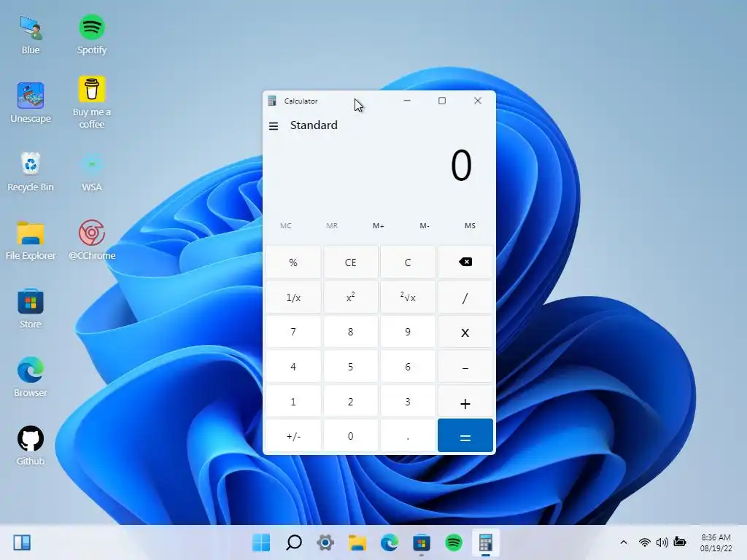
Task: Click the multiply key
Action: 465,332
